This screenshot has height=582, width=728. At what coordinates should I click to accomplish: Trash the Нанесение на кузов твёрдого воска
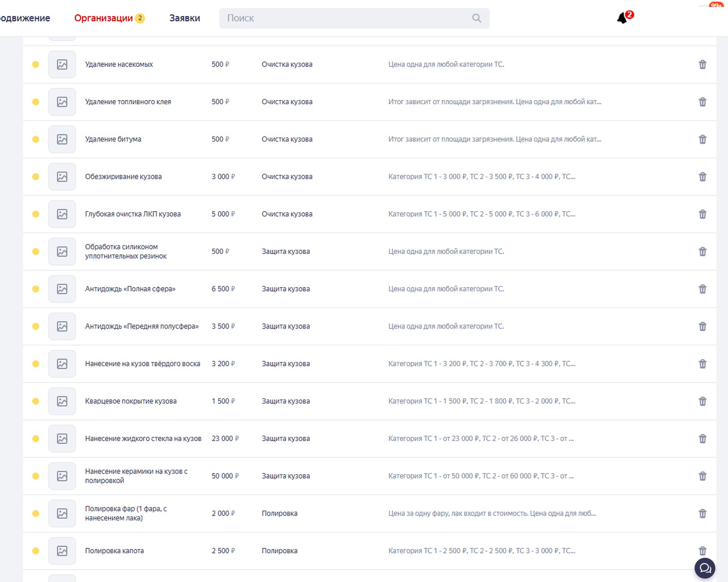tap(703, 364)
